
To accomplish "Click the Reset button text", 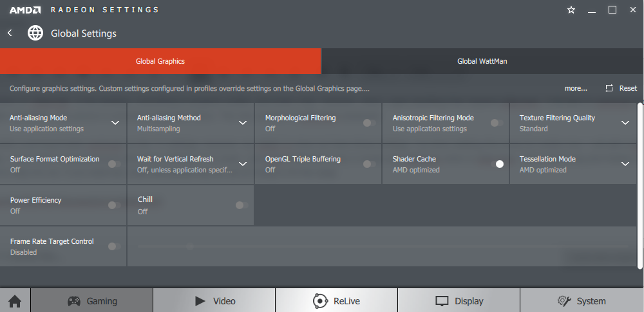I will pos(628,88).
